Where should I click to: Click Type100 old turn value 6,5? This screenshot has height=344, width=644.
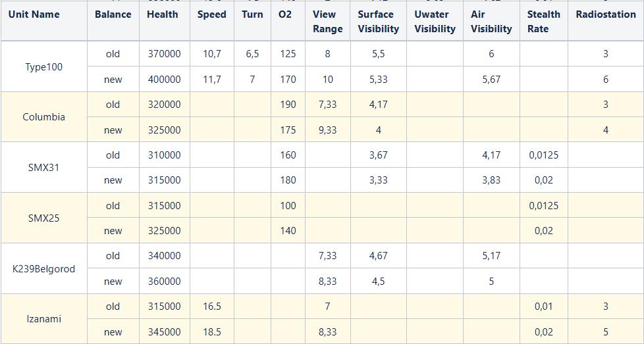point(252,54)
